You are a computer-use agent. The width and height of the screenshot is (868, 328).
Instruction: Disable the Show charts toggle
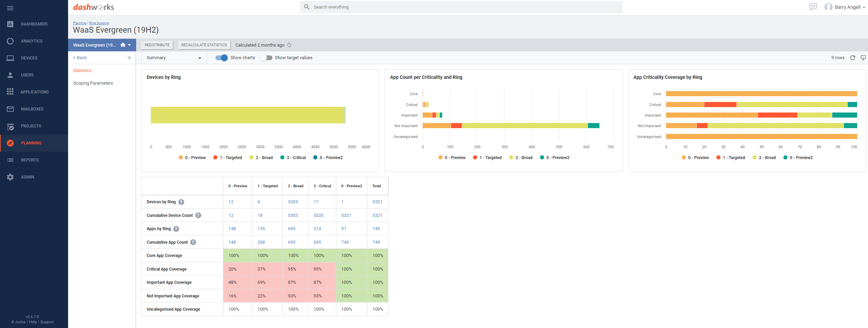tap(222, 58)
